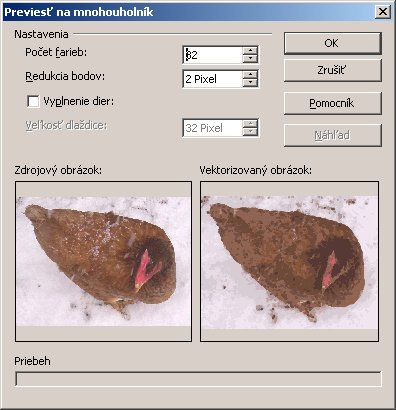Click the Vektorizovaný obrázok label
Image resolution: width=396 pixels, height=410 pixels.
tap(255, 170)
